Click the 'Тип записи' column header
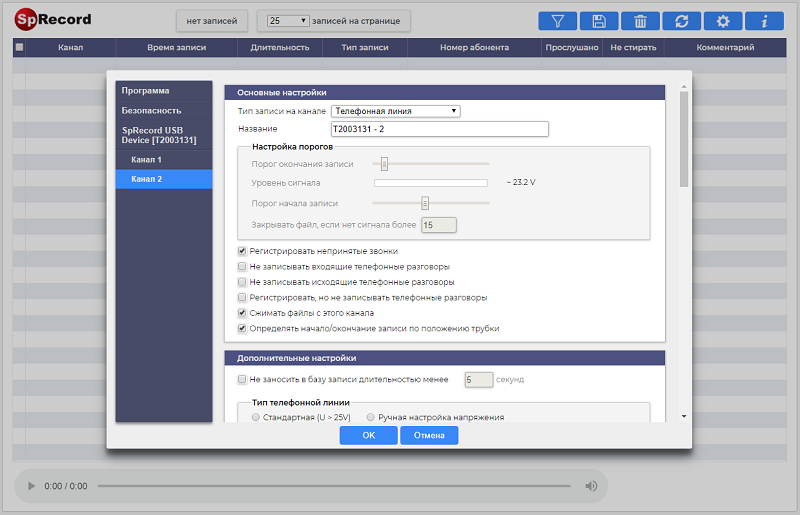Viewport: 800px width, 515px height. [x=365, y=47]
